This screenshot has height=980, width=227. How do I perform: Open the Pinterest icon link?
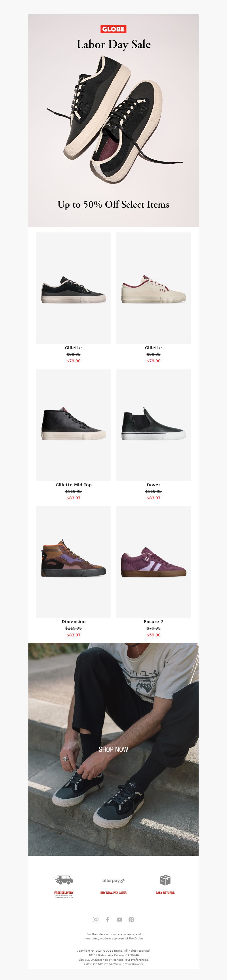point(131,920)
